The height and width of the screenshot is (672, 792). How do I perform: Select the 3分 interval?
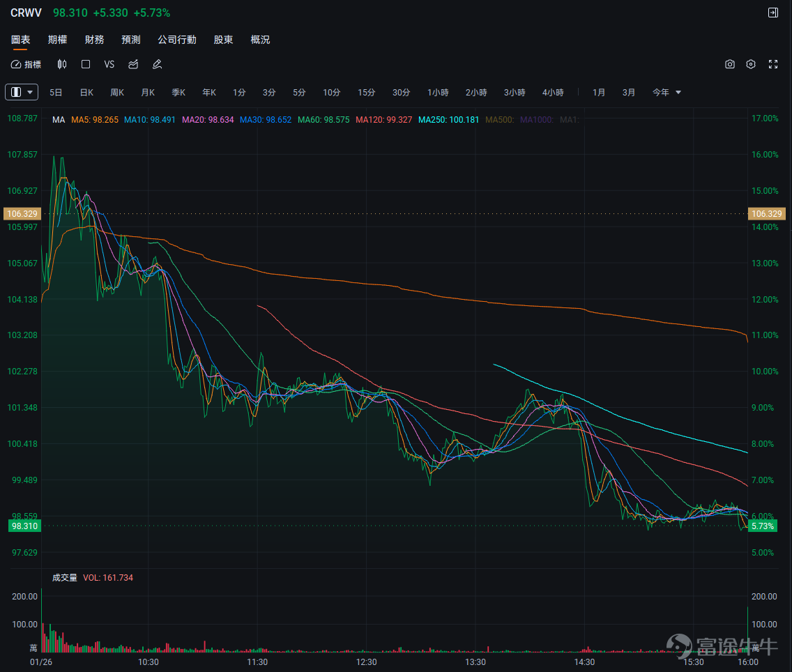(269, 93)
